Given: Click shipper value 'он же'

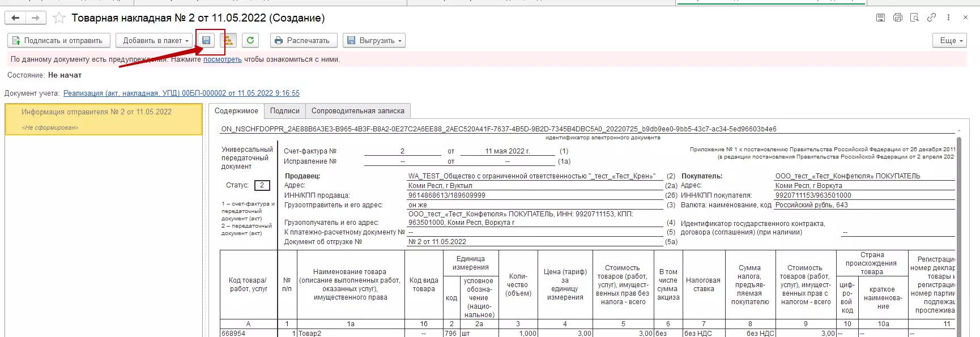Looking at the screenshot, I should tap(417, 205).
